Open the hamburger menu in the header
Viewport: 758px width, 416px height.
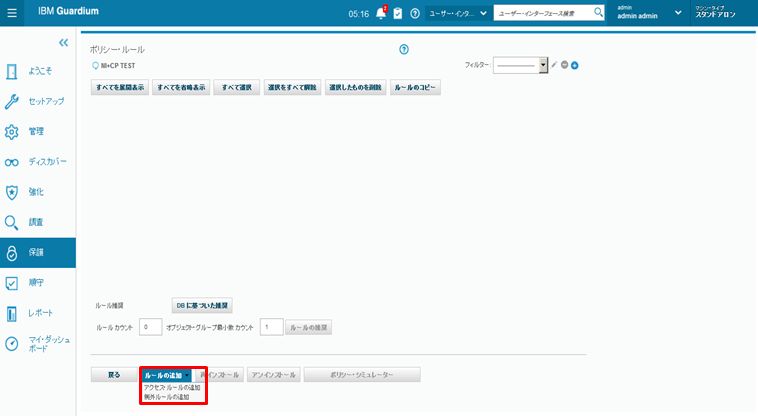(x=12, y=13)
